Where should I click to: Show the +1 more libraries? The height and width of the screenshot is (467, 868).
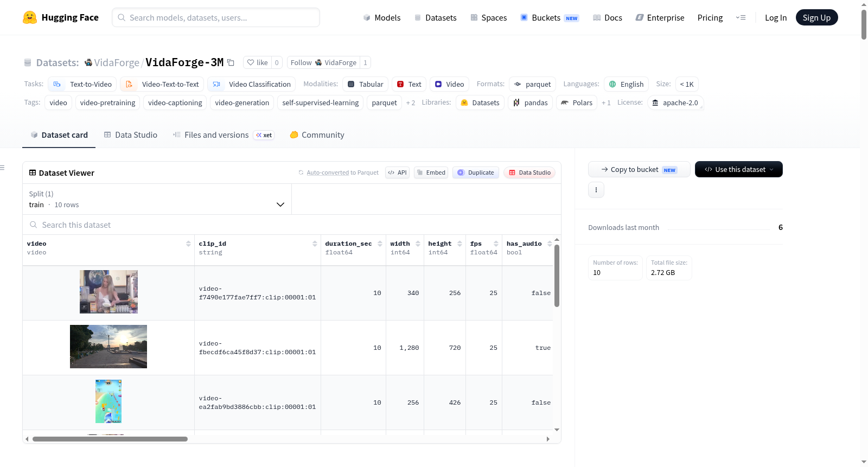click(x=606, y=103)
